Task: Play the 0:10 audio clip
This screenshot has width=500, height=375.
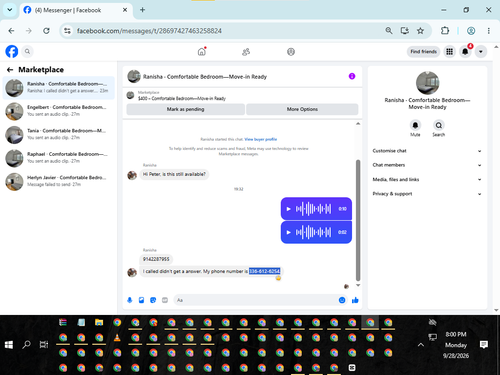Action: coord(289,209)
